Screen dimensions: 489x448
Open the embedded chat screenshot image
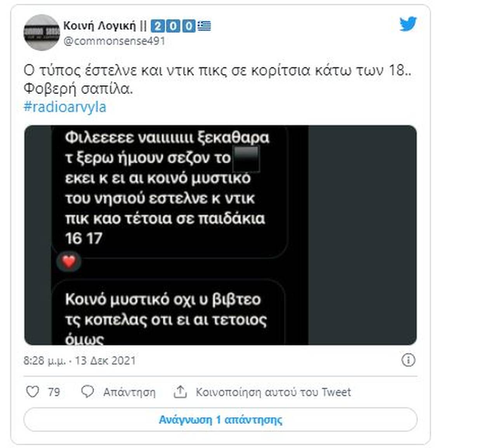220,235
